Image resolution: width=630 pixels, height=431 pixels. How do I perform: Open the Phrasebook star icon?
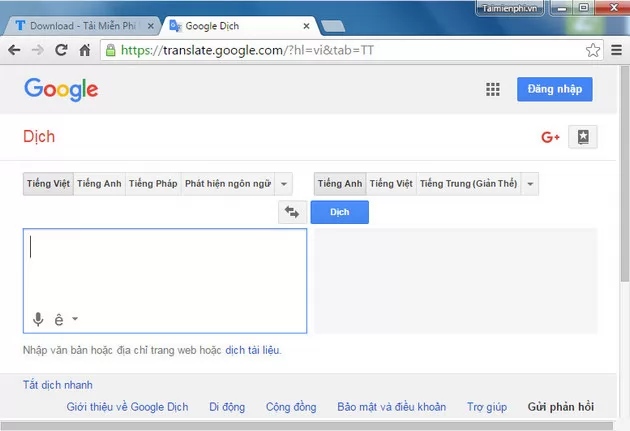tap(583, 137)
